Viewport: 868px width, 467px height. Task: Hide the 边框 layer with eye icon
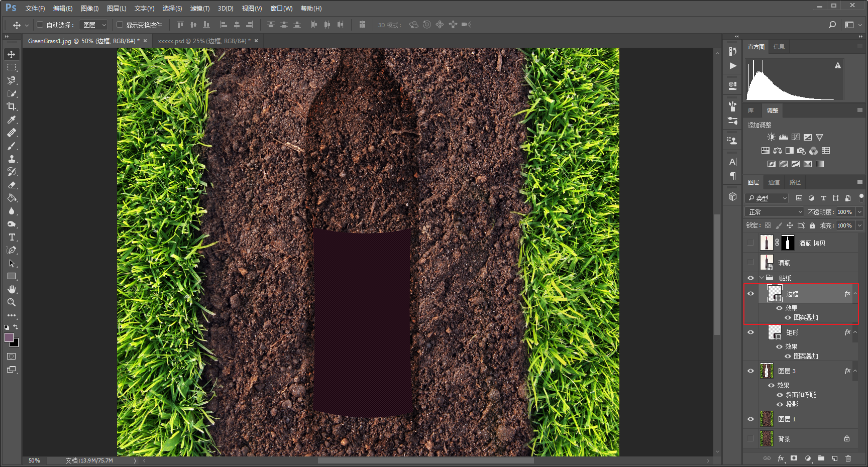click(750, 294)
